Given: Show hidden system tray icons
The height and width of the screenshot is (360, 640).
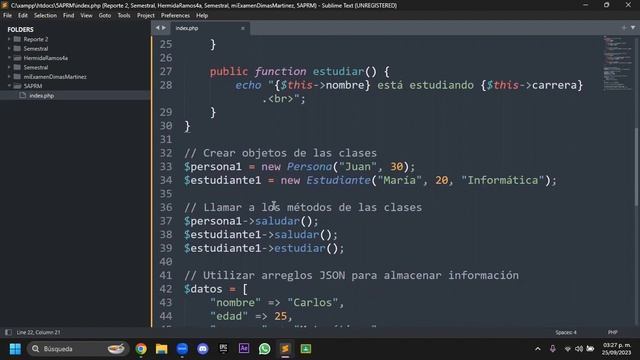Looking at the screenshot, I should (538, 349).
